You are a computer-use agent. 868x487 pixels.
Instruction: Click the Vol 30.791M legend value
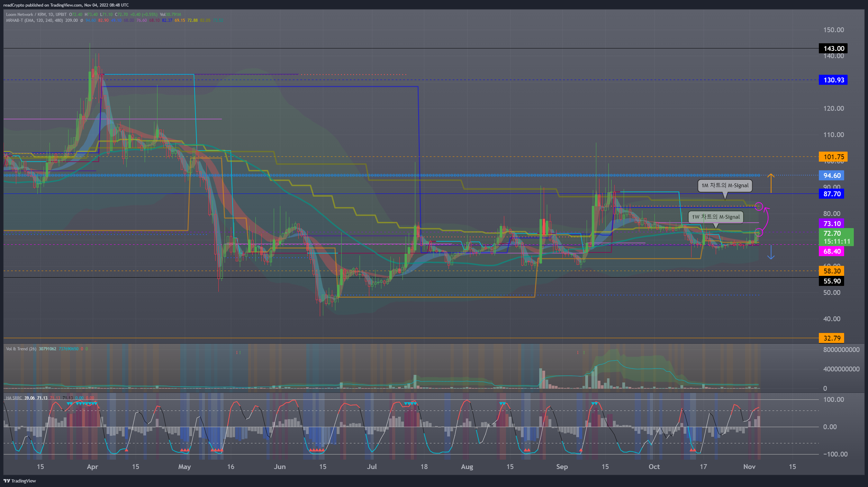tap(170, 15)
